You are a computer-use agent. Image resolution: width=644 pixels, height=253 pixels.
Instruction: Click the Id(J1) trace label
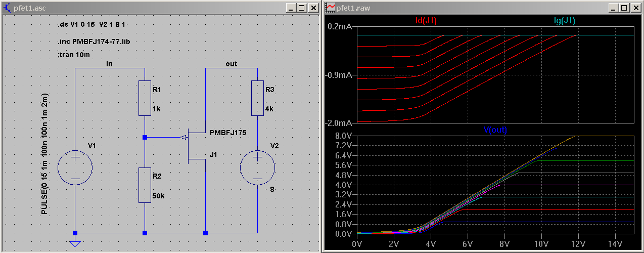[426, 21]
